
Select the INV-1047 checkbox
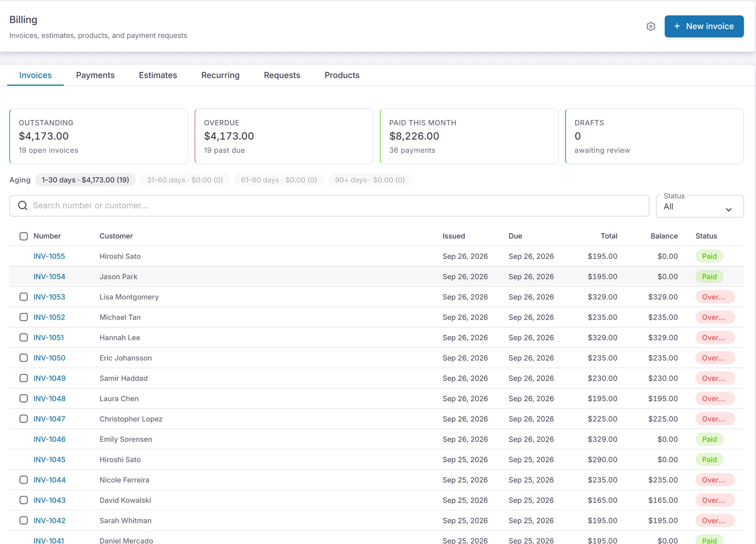[x=24, y=419]
